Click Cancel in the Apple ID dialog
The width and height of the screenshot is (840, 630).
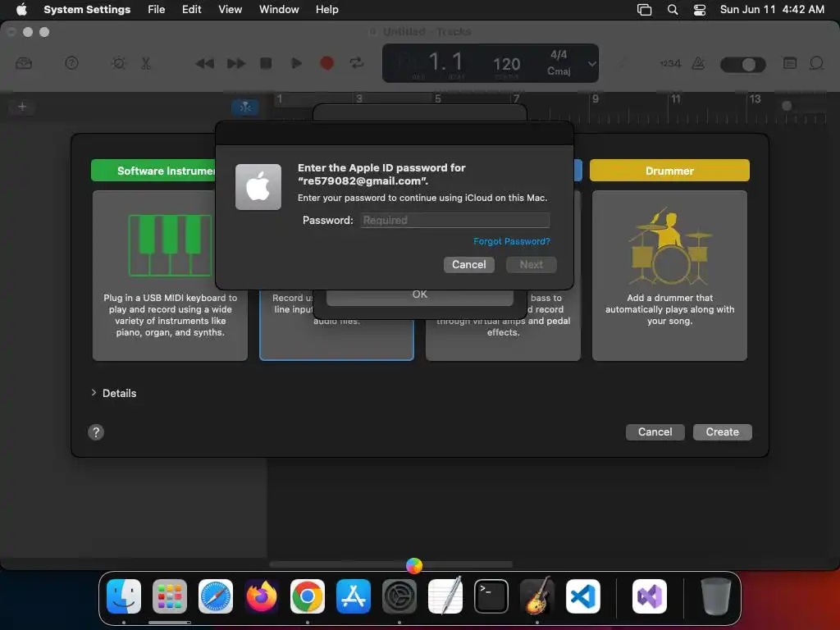[468, 265]
